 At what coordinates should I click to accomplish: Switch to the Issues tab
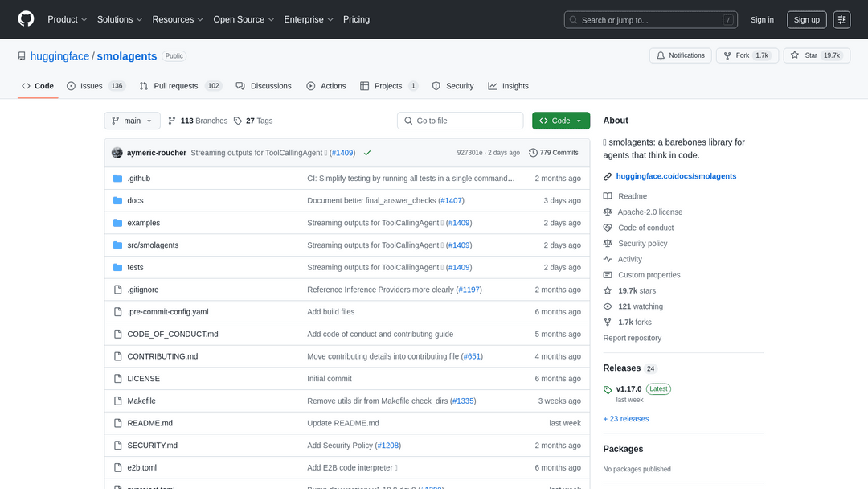click(x=96, y=86)
